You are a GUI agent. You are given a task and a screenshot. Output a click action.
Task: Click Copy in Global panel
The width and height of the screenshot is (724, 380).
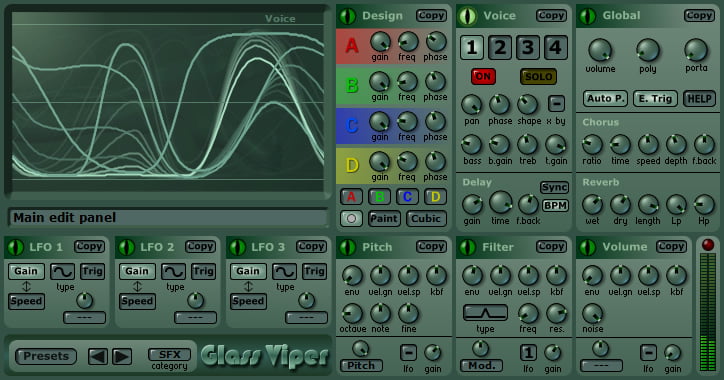pos(699,16)
